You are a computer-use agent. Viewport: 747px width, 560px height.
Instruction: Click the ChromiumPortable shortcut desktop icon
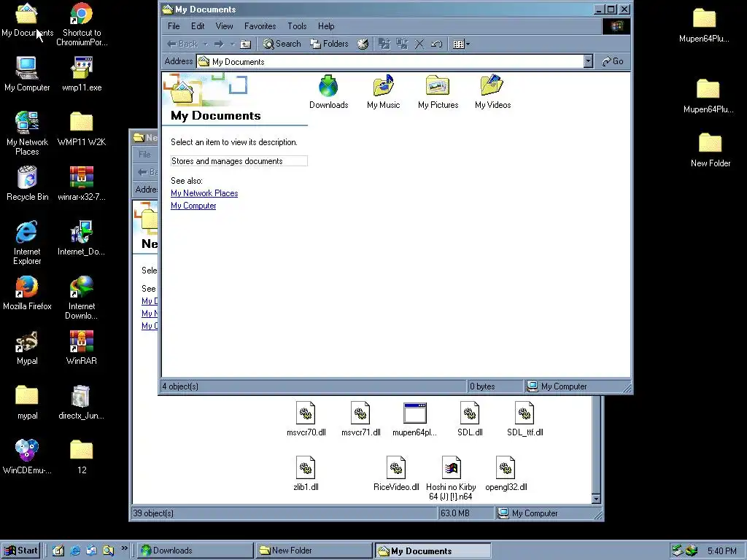82,24
